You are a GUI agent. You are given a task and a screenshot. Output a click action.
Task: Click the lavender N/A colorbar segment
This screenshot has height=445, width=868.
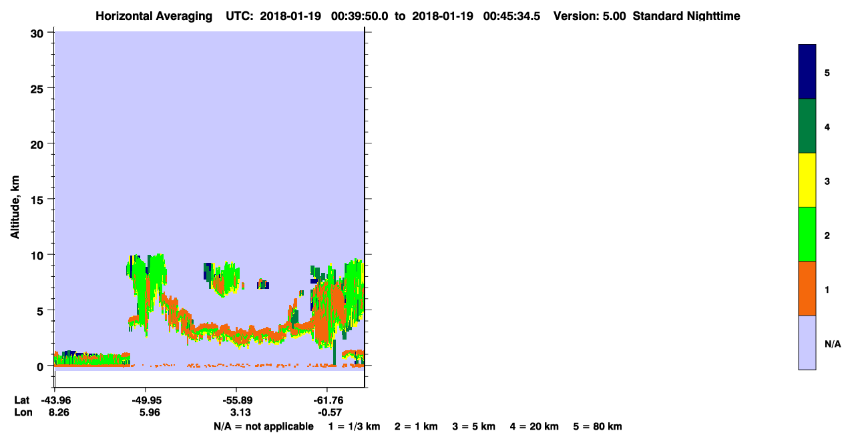pyautogui.click(x=807, y=342)
